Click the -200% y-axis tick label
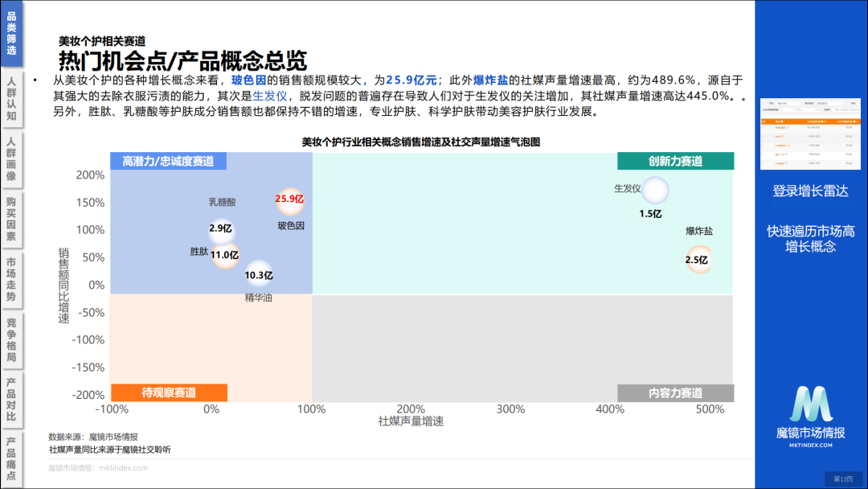The width and height of the screenshot is (868, 489). [88, 395]
